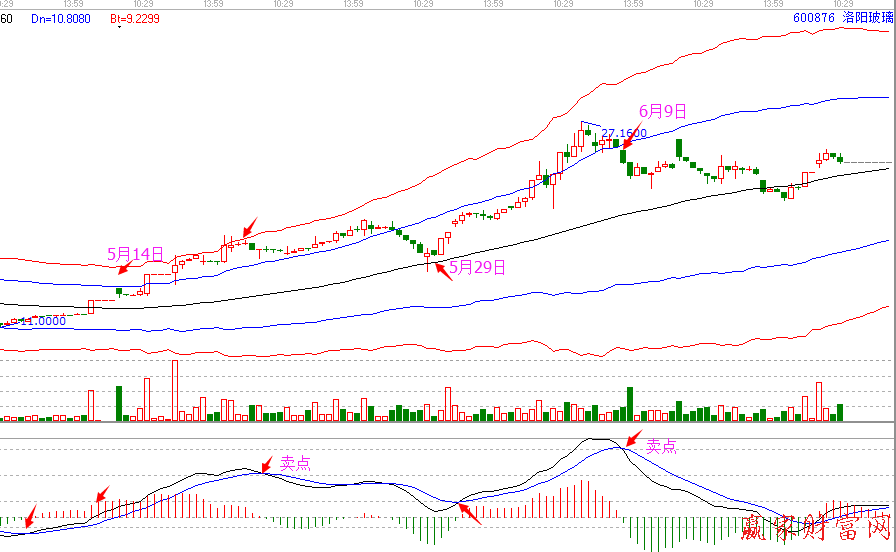The height and width of the screenshot is (552, 896).
Task: Click the Dn=10.8080 indicator label
Action: pyautogui.click(x=60, y=18)
